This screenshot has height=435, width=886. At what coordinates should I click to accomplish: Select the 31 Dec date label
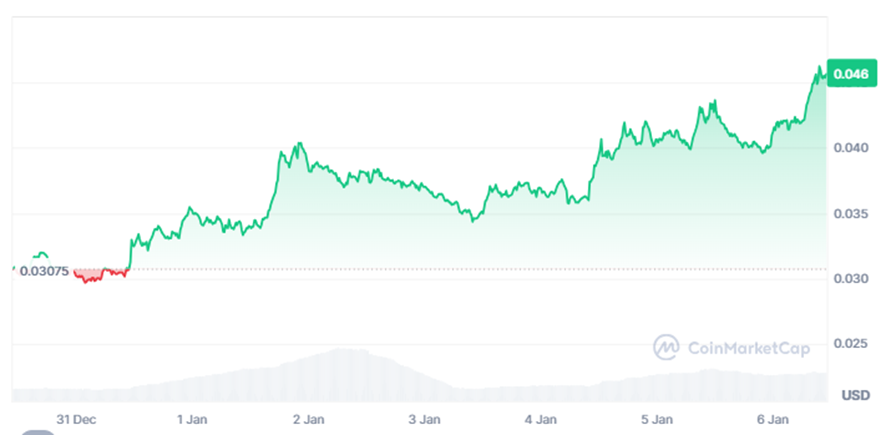click(75, 418)
